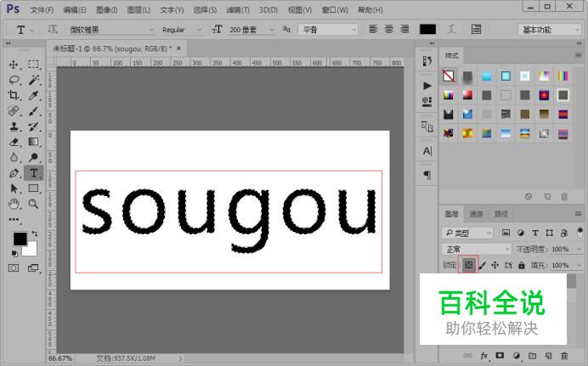588x366 pixels.
Task: Select the Hand tool
Action: tap(14, 204)
